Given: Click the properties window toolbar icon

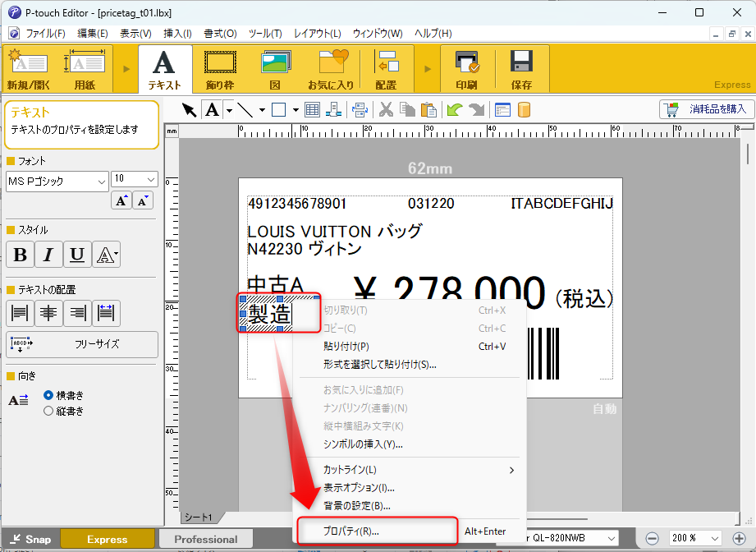Looking at the screenshot, I should [x=502, y=110].
